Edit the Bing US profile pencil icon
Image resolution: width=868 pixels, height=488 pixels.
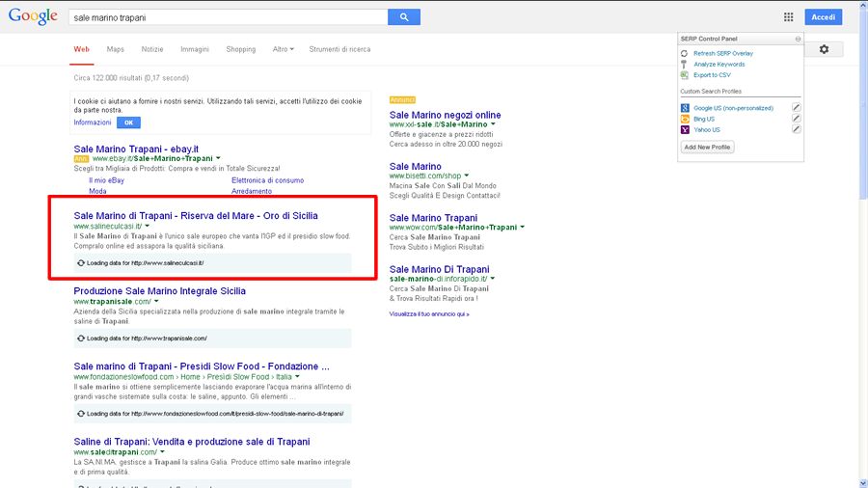coord(796,119)
